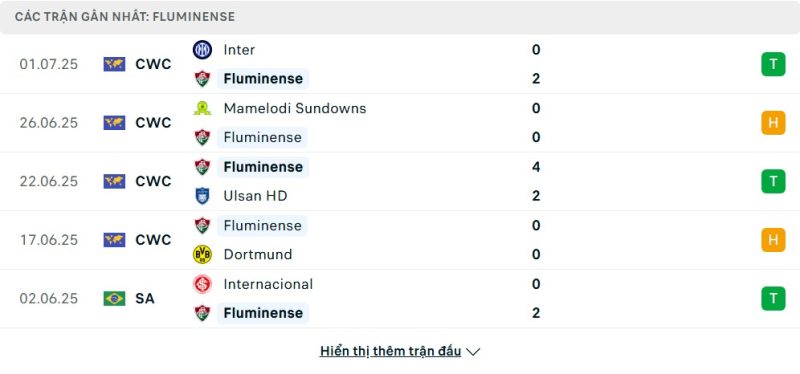The height and width of the screenshot is (374, 800).
Task: Expand the 'Hiển thị thêm trận đấu' chevron
Action: pyautogui.click(x=473, y=352)
